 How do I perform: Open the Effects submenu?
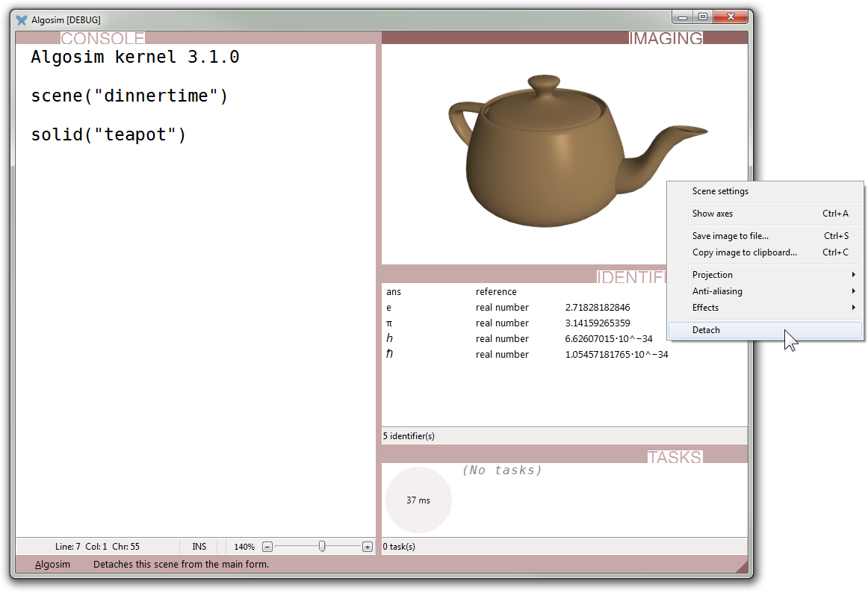(705, 308)
